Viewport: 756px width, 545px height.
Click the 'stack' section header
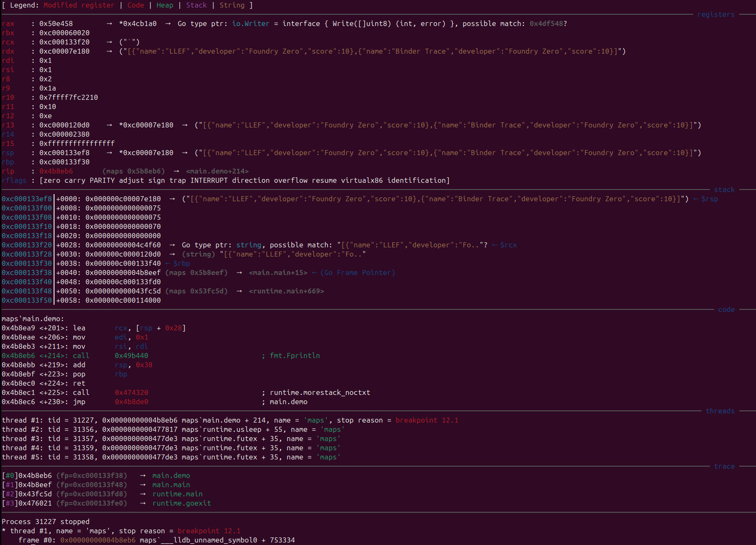[x=724, y=189]
